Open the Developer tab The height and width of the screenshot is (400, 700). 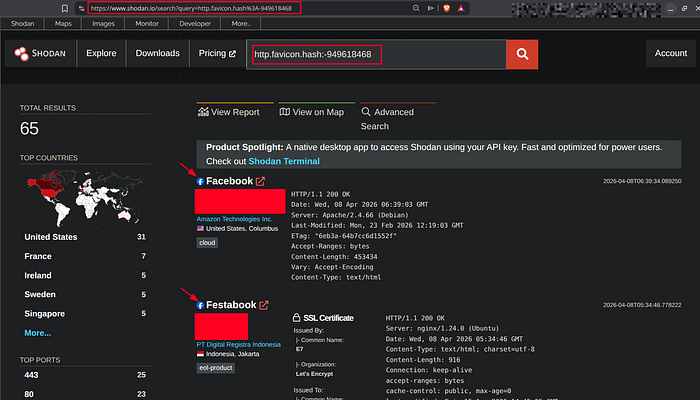(x=195, y=24)
